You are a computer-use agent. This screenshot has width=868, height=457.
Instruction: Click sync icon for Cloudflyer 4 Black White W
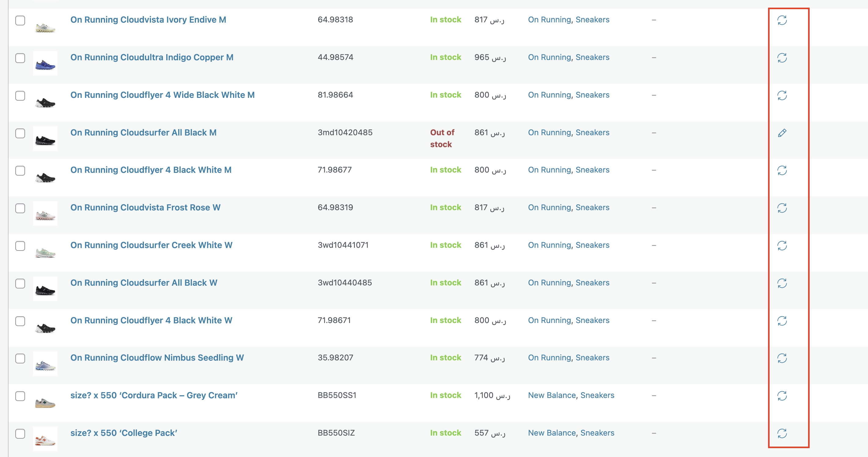782,321
